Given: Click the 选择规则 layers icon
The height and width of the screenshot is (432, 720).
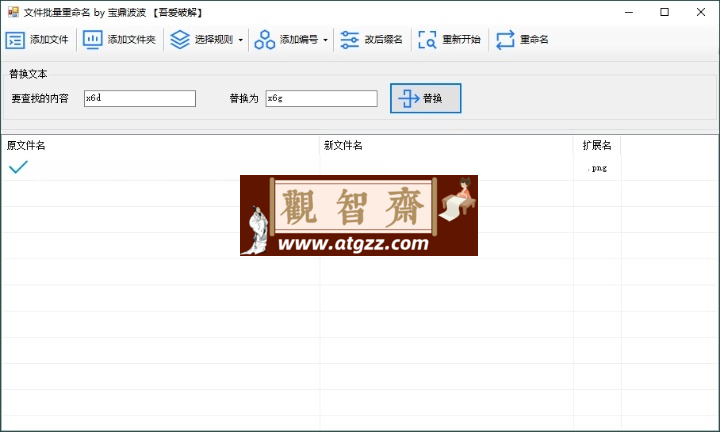Looking at the screenshot, I should click(180, 39).
